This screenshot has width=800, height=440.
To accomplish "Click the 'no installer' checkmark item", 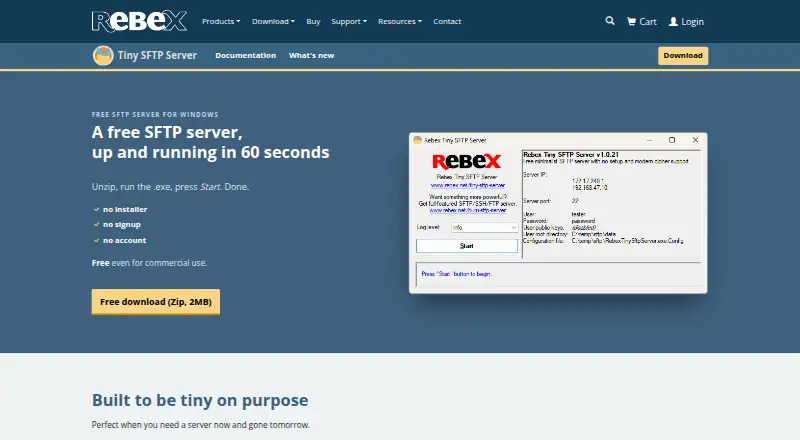I will 120,209.
